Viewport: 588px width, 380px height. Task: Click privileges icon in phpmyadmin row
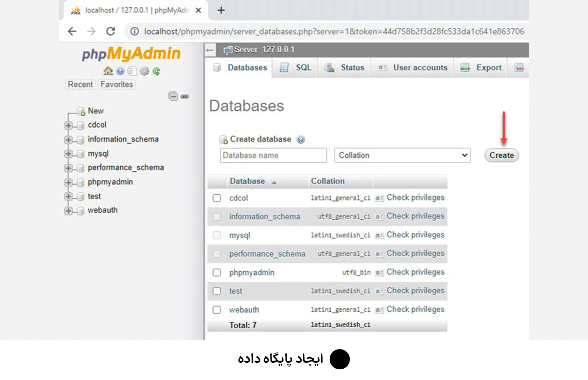(379, 273)
